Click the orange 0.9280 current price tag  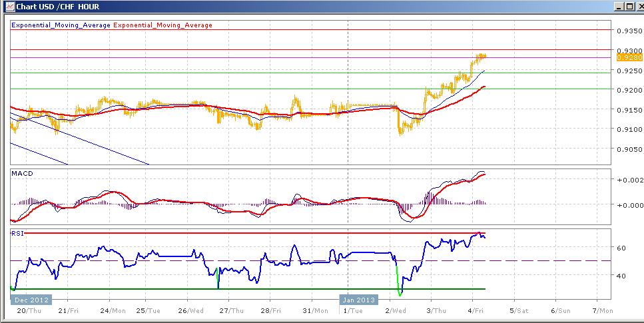(629, 58)
